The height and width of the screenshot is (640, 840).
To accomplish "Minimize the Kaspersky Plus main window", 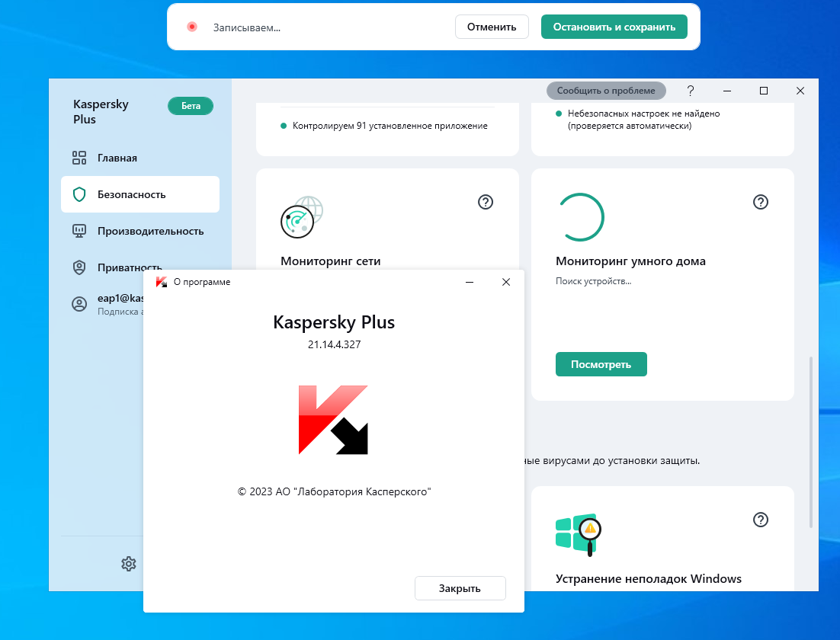I will coord(727,91).
